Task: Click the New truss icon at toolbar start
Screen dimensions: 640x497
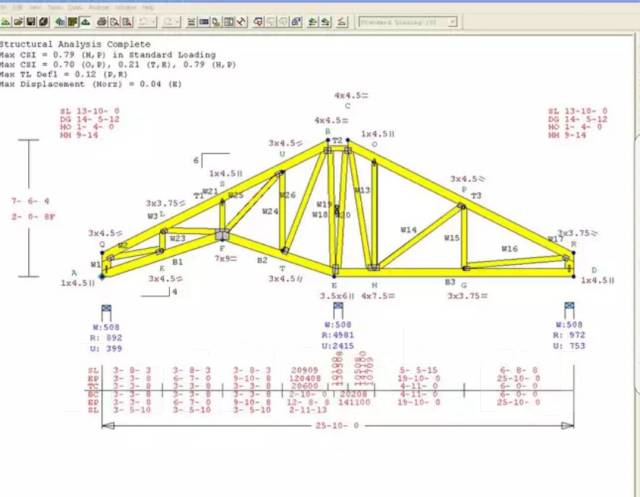Action: point(6,21)
